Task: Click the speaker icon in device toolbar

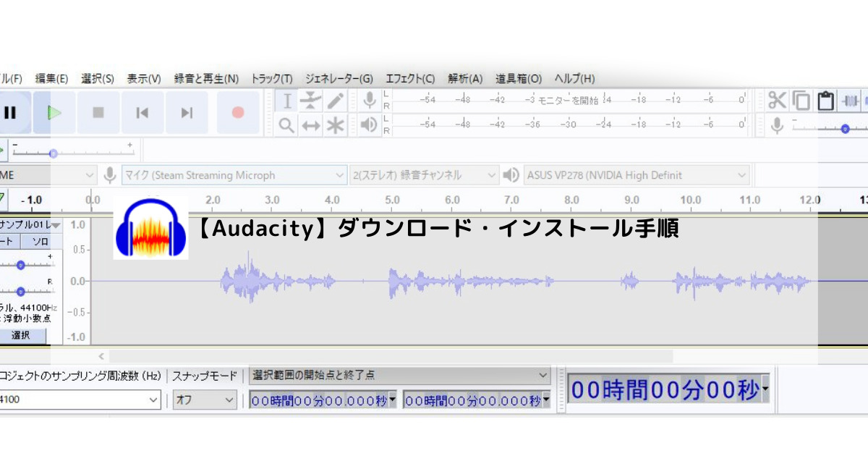Action: [511, 175]
